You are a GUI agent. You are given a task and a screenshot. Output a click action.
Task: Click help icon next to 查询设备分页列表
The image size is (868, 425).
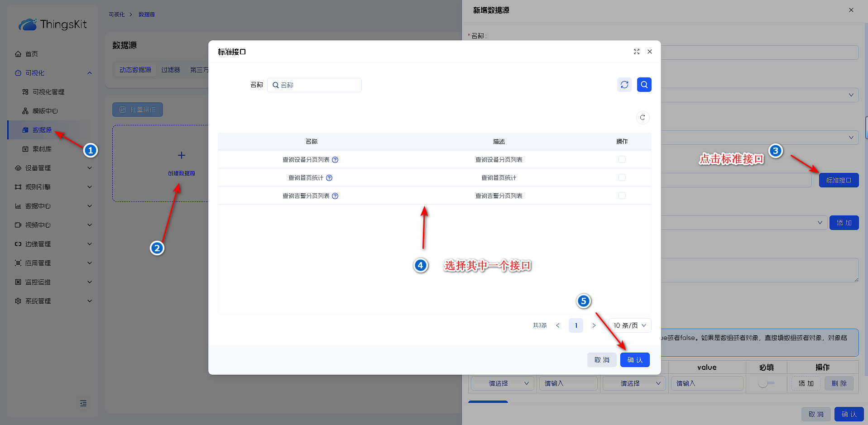click(335, 160)
